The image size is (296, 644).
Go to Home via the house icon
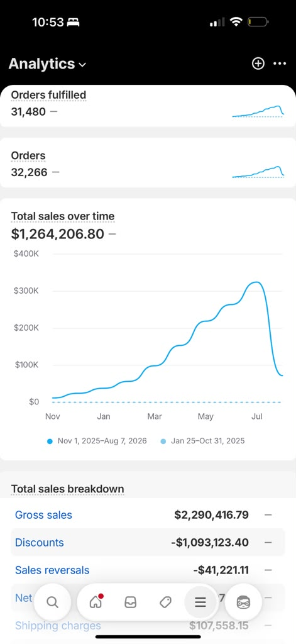tap(96, 602)
